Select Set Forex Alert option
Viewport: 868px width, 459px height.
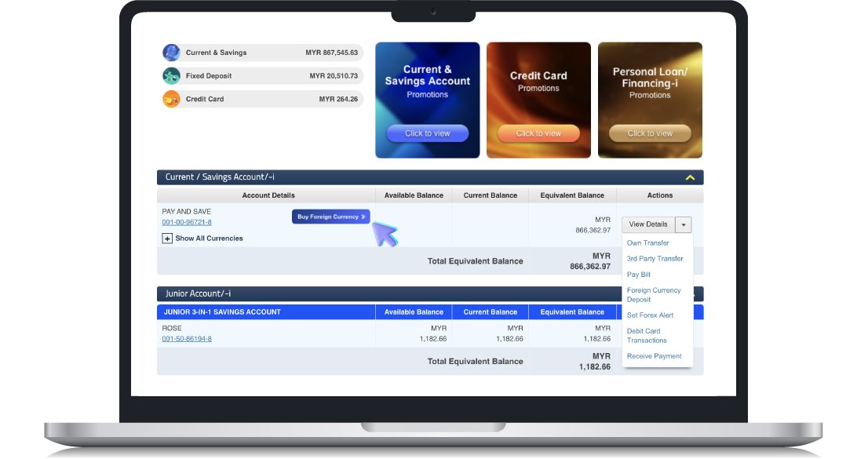650,315
